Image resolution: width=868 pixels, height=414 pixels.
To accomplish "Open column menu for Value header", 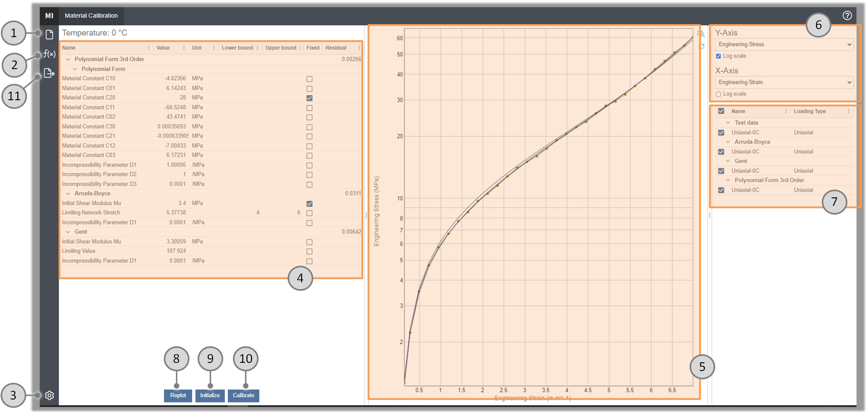I will pyautogui.click(x=184, y=48).
